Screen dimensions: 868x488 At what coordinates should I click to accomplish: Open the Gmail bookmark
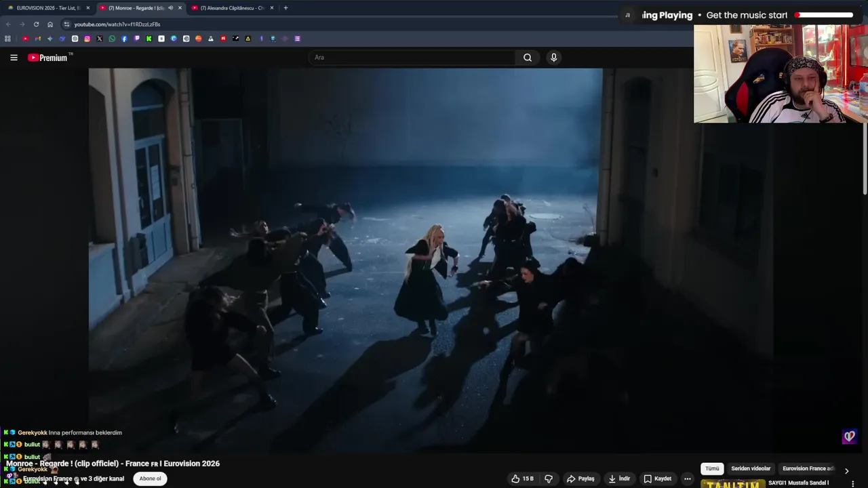pyautogui.click(x=38, y=39)
